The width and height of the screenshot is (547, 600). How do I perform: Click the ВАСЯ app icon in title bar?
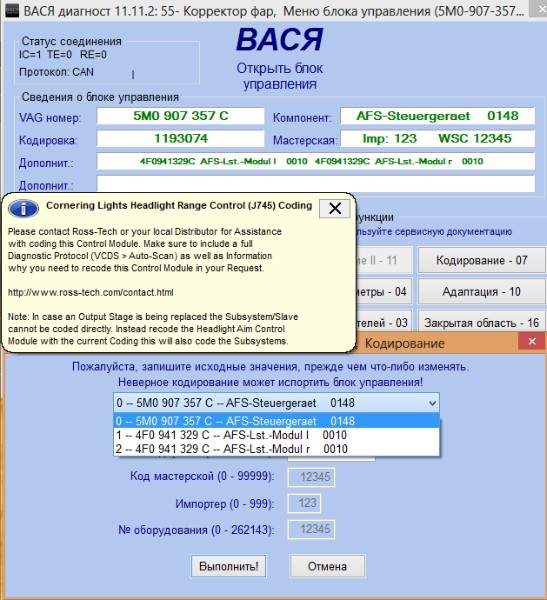(x=11, y=11)
